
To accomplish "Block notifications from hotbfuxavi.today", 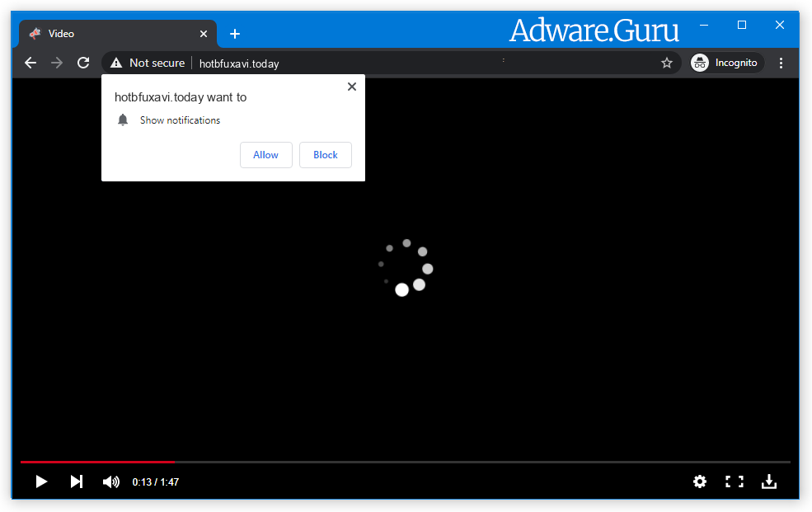I will point(325,155).
